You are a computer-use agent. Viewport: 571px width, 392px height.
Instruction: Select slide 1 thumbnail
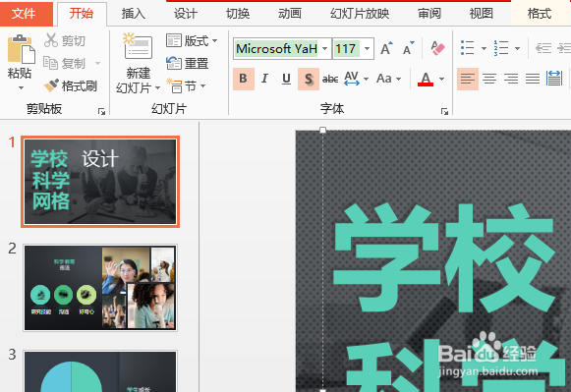[x=100, y=182]
